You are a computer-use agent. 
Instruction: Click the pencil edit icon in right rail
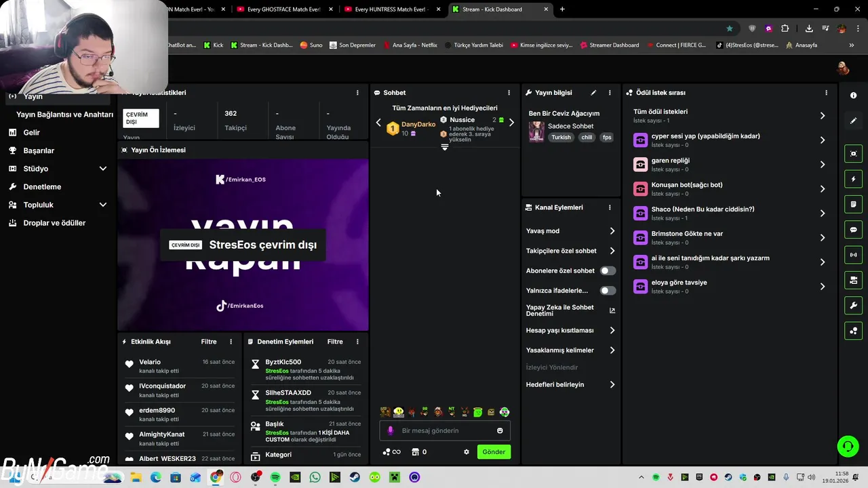click(x=853, y=121)
